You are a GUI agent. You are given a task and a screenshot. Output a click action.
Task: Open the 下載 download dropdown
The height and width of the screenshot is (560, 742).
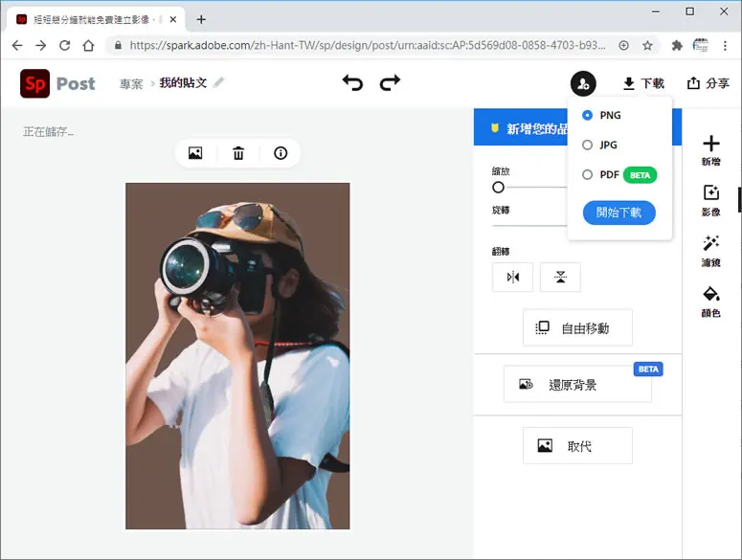[x=643, y=83]
